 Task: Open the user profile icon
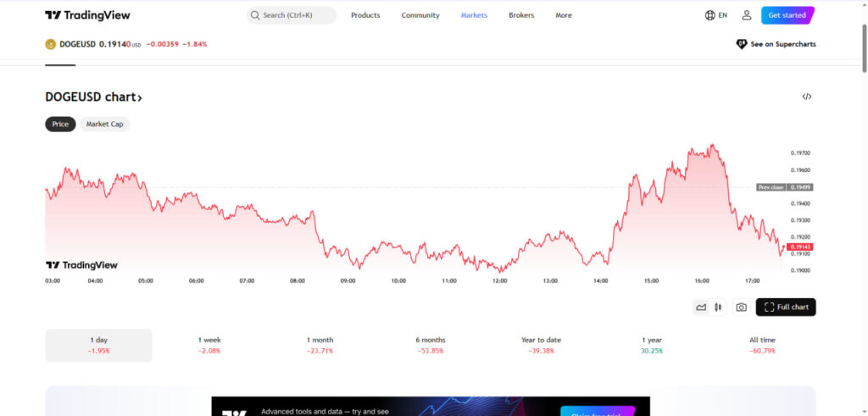(747, 15)
